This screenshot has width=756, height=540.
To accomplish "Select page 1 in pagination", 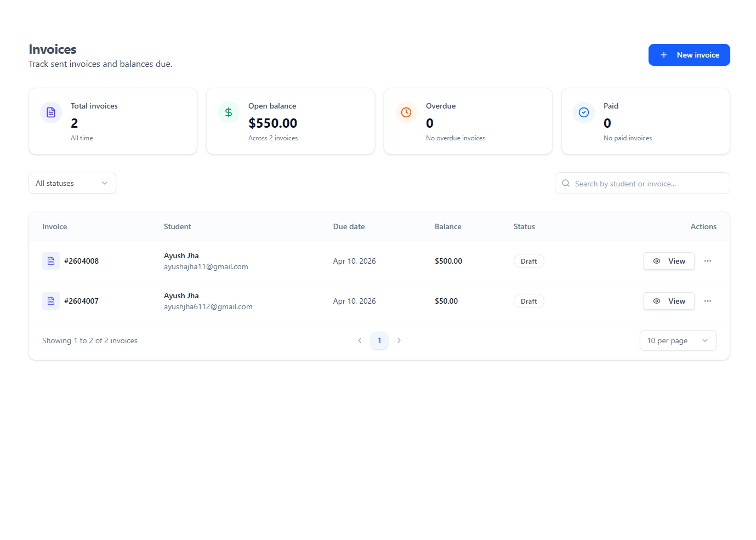I will [379, 340].
